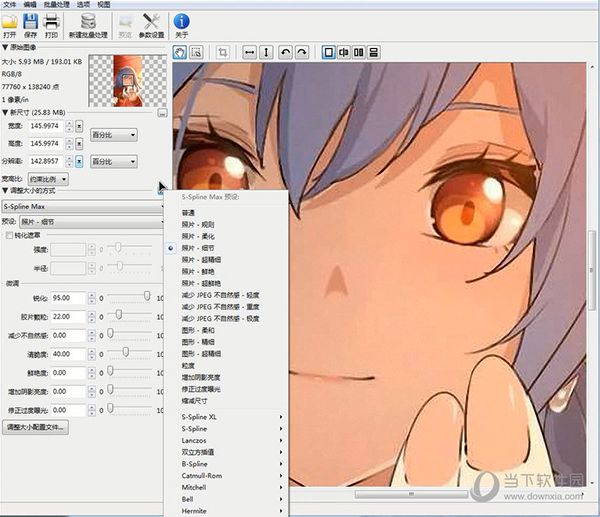The width and height of the screenshot is (600, 517).
Task: Choose 缩减尺寸 preset
Action: [194, 401]
